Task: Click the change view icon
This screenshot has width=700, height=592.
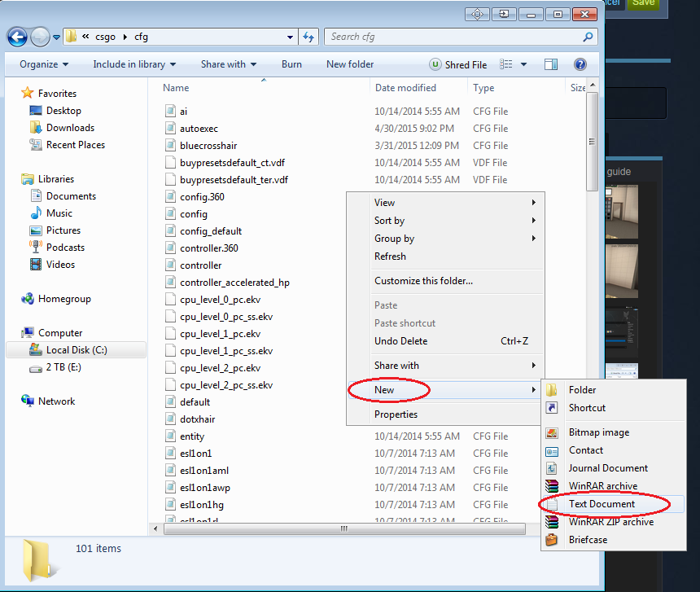Action: point(505,64)
